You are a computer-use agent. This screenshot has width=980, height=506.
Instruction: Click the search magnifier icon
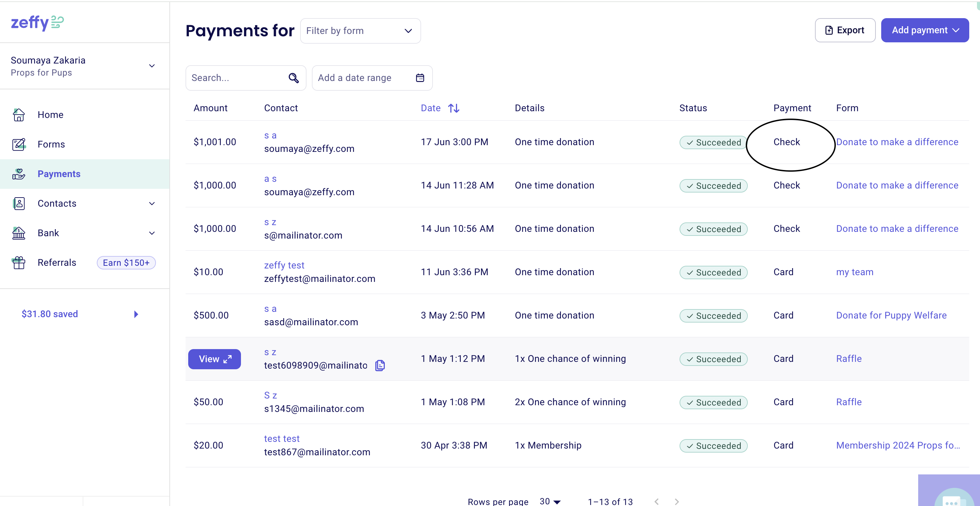tap(293, 78)
